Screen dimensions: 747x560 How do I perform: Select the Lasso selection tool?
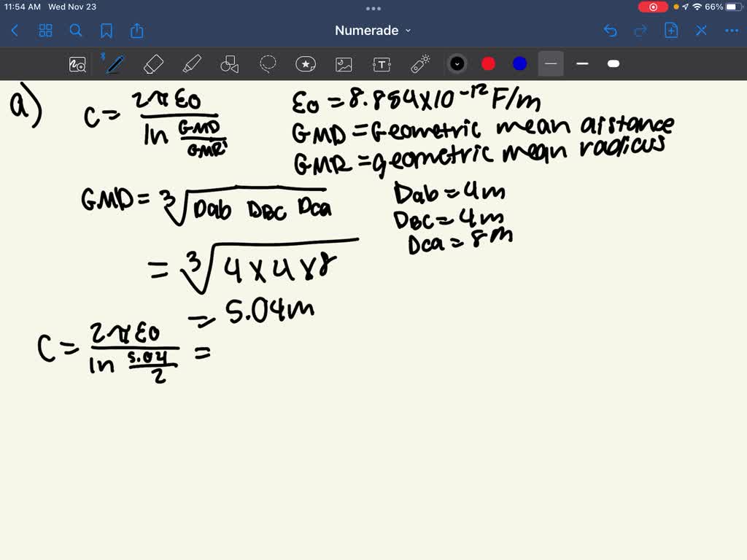(x=268, y=64)
